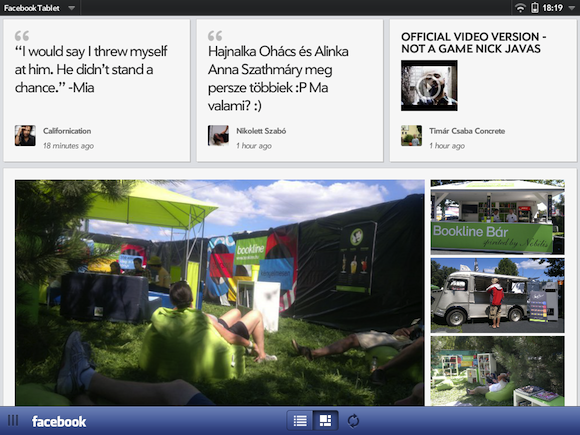Open Nikolett Szabó profile link
This screenshot has width=580, height=435.
[261, 131]
